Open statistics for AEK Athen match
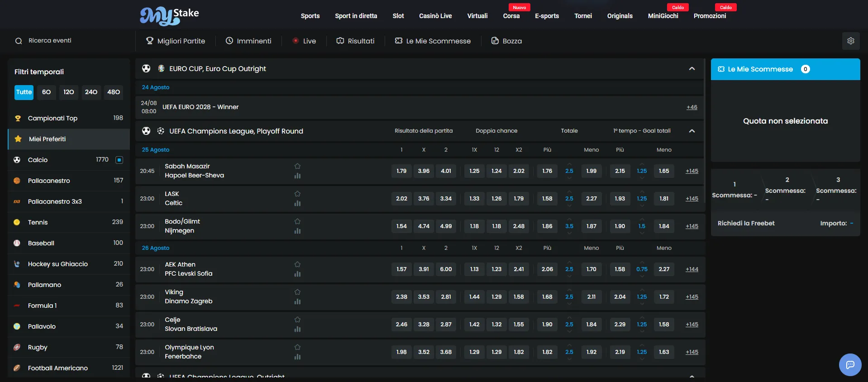Image resolution: width=868 pixels, height=382 pixels. click(297, 274)
